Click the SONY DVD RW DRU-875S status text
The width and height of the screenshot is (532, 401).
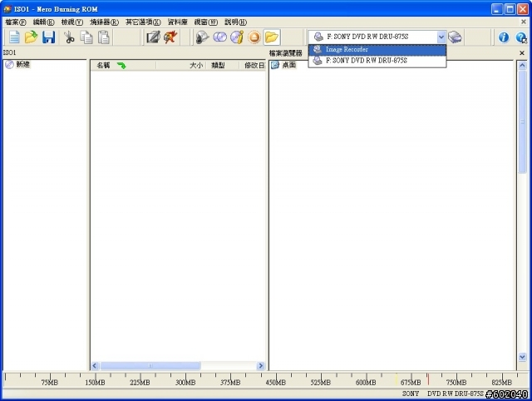[x=442, y=394]
